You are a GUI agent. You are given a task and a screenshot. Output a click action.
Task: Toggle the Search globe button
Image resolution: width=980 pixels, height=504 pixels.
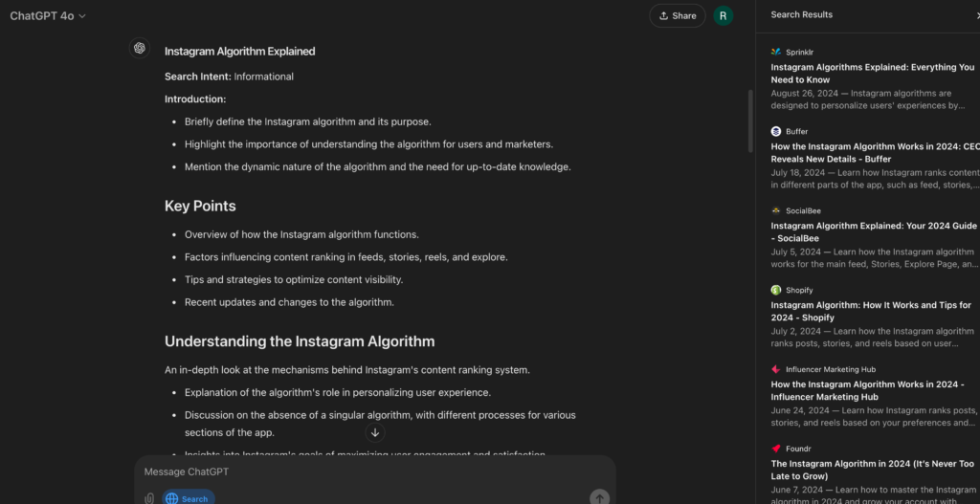[x=187, y=498]
